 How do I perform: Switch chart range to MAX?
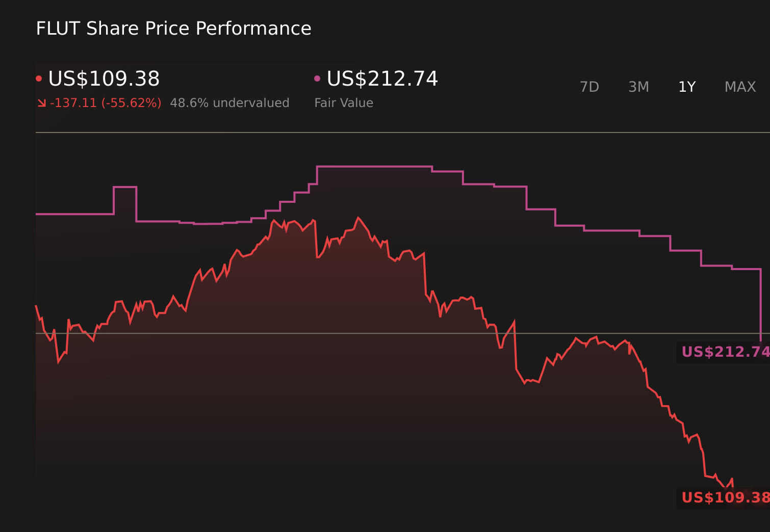pyautogui.click(x=740, y=87)
